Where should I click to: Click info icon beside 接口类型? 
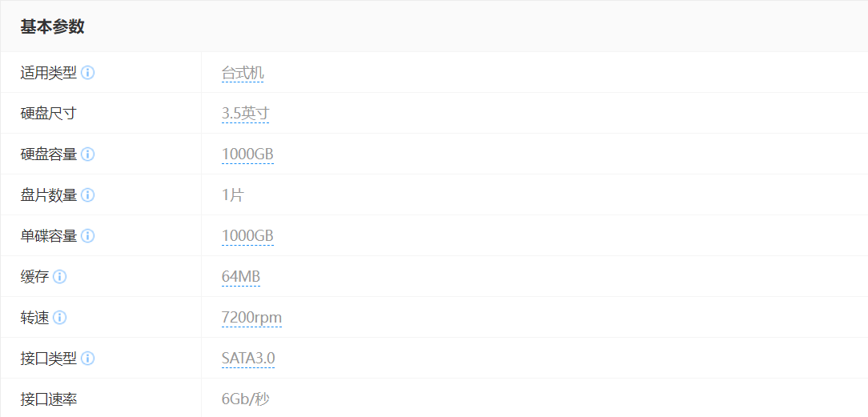point(88,359)
